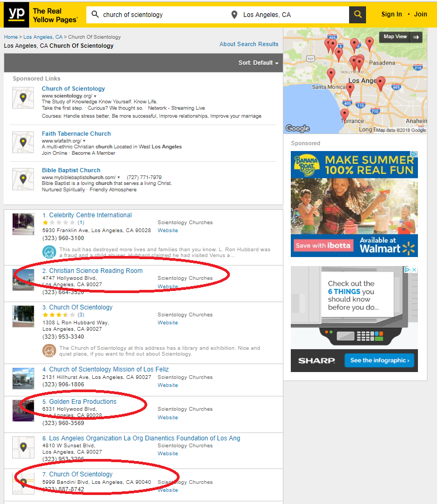437x504 pixels.
Task: Click phone number (323) 953-3340
Action: point(64,337)
